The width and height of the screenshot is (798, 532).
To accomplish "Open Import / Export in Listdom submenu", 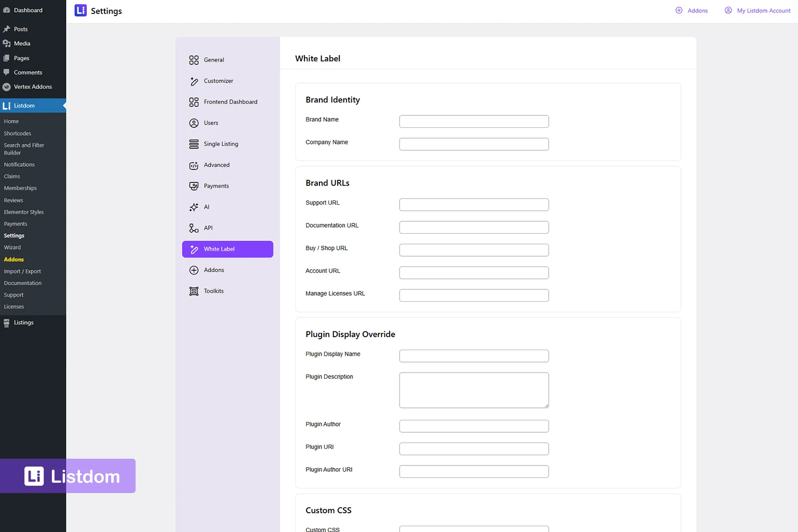I will pyautogui.click(x=22, y=271).
